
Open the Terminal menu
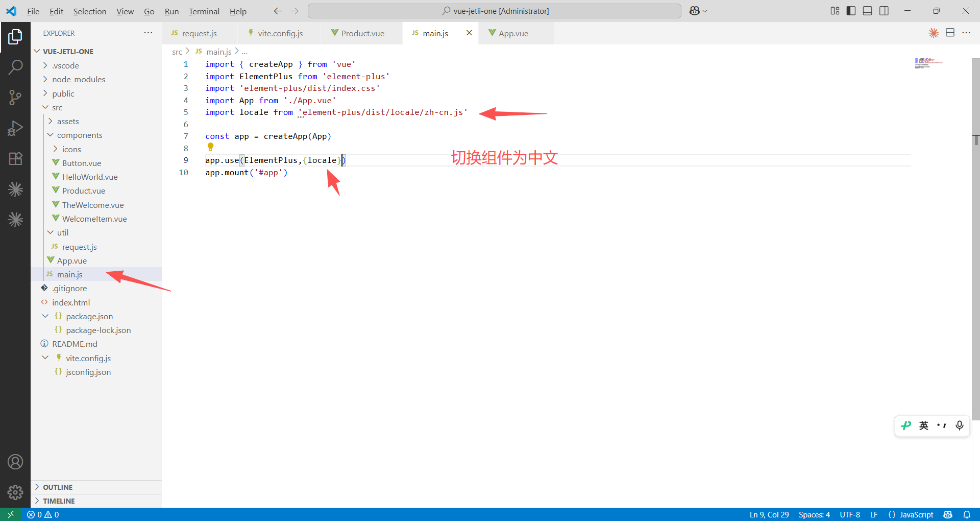point(204,11)
